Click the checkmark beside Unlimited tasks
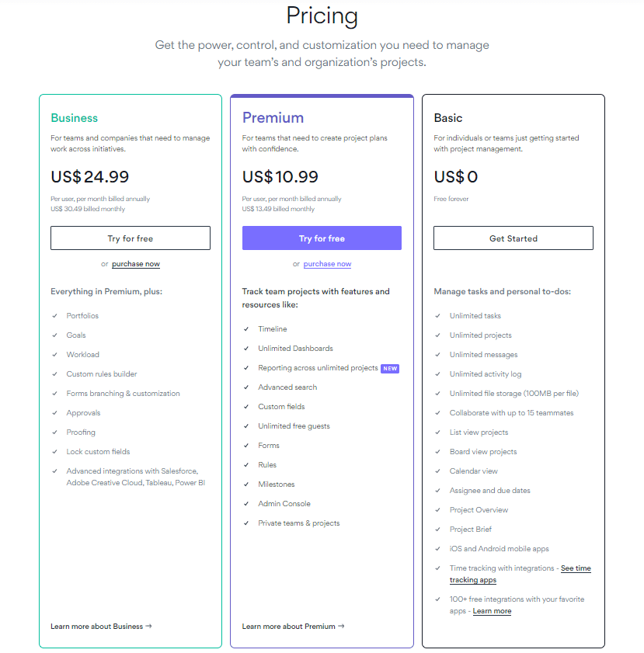 [438, 316]
